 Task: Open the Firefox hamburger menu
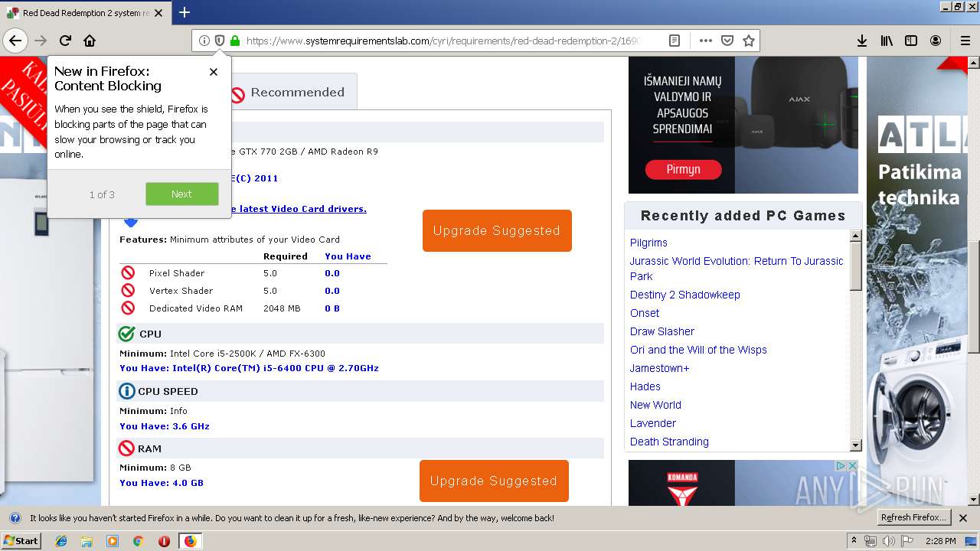point(965,41)
